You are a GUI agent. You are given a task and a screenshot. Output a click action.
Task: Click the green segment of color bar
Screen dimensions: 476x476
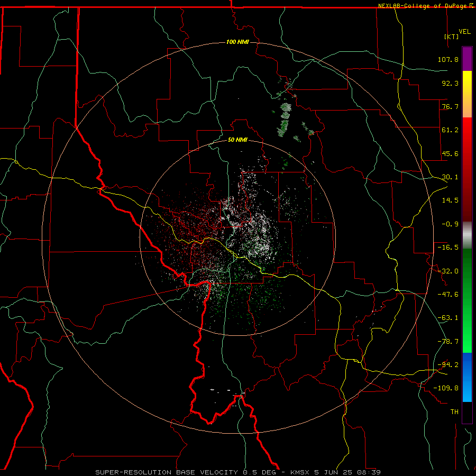467,300
